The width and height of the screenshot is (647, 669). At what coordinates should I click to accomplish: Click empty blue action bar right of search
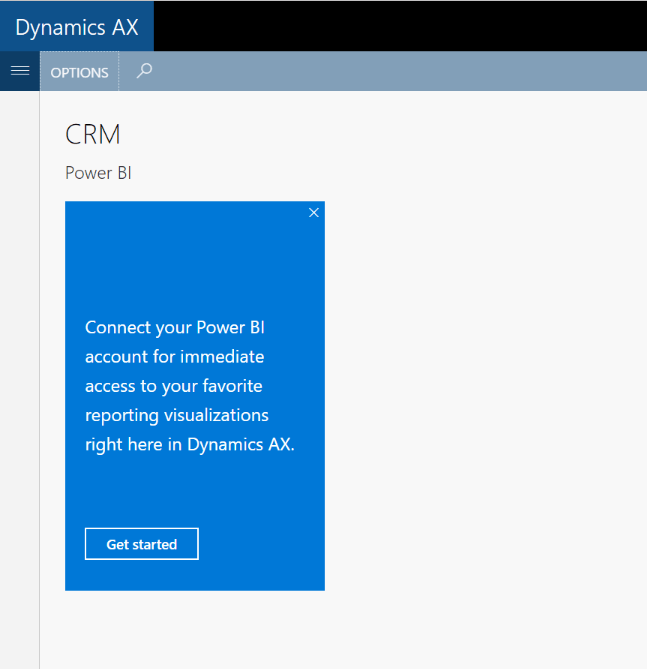click(x=400, y=71)
